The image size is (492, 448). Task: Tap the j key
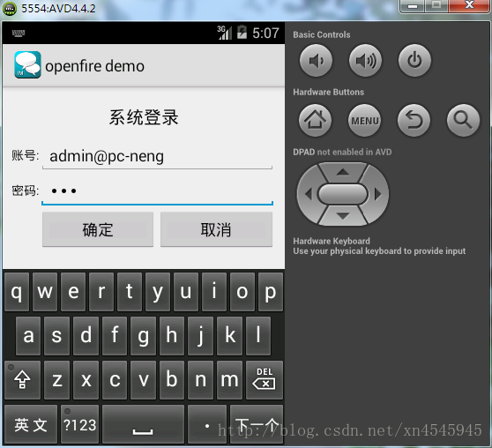pyautogui.click(x=200, y=336)
